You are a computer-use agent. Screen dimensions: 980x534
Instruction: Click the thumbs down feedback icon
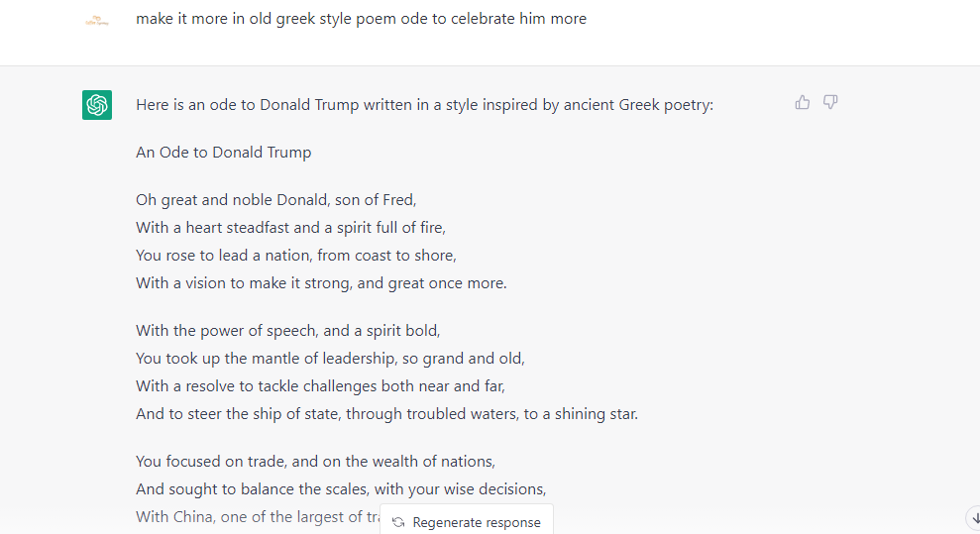830,102
